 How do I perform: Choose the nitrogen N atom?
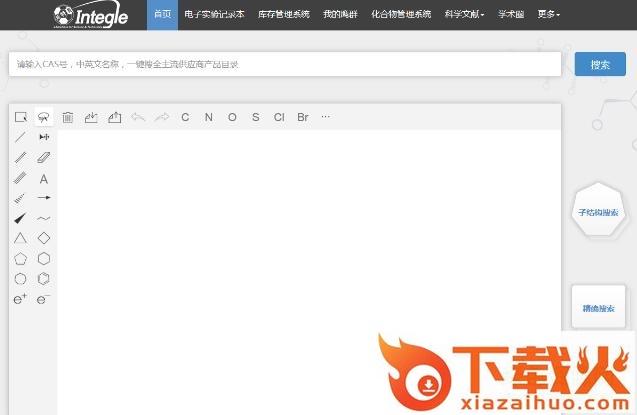click(209, 117)
